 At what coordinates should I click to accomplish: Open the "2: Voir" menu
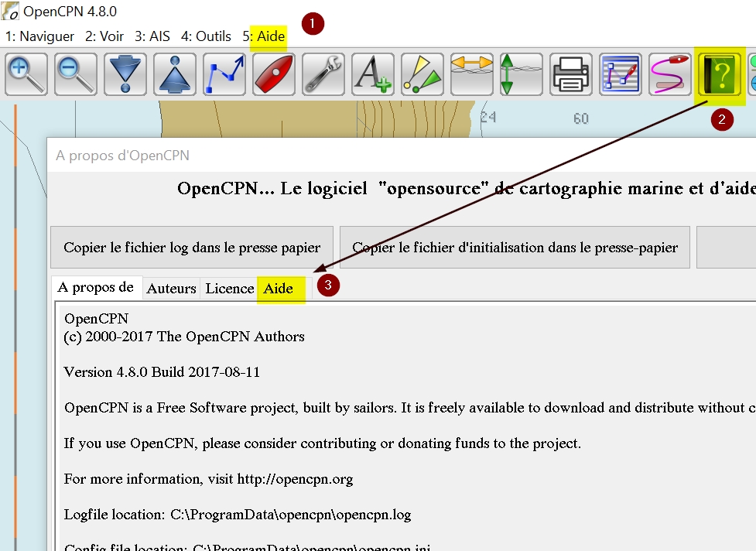[104, 36]
